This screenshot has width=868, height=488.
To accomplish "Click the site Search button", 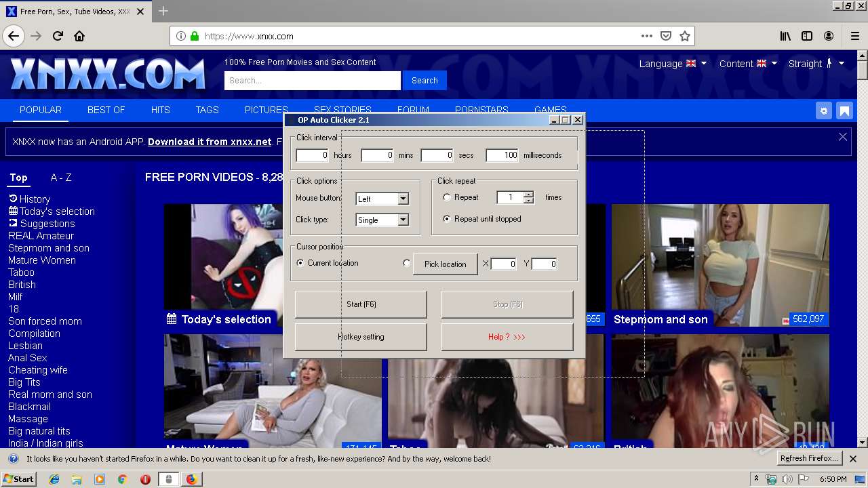I will tap(425, 80).
